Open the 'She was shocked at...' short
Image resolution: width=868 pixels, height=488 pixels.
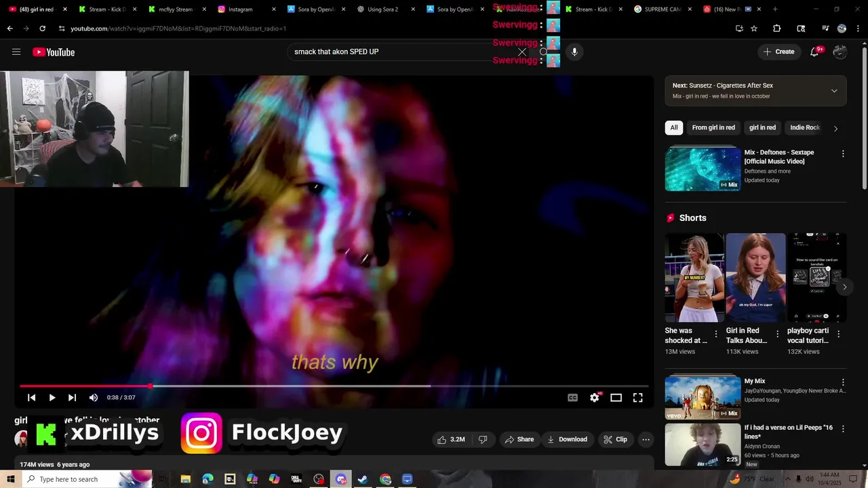click(694, 278)
